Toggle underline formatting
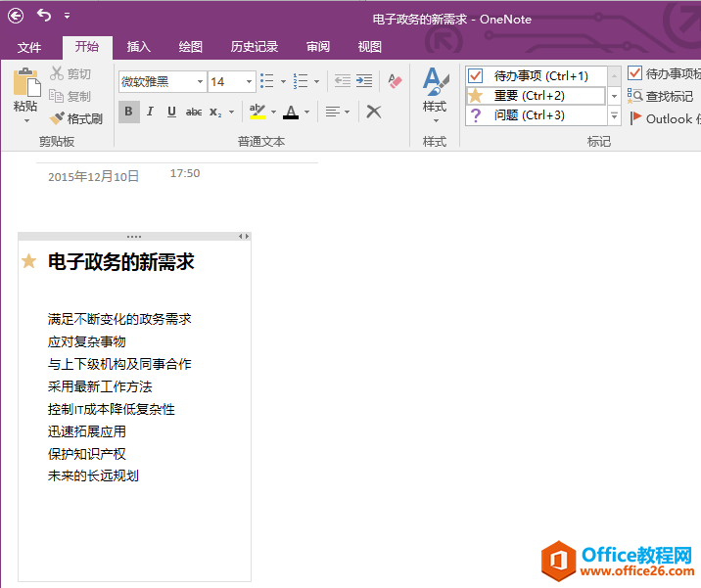This screenshot has width=701, height=588. tap(171, 112)
